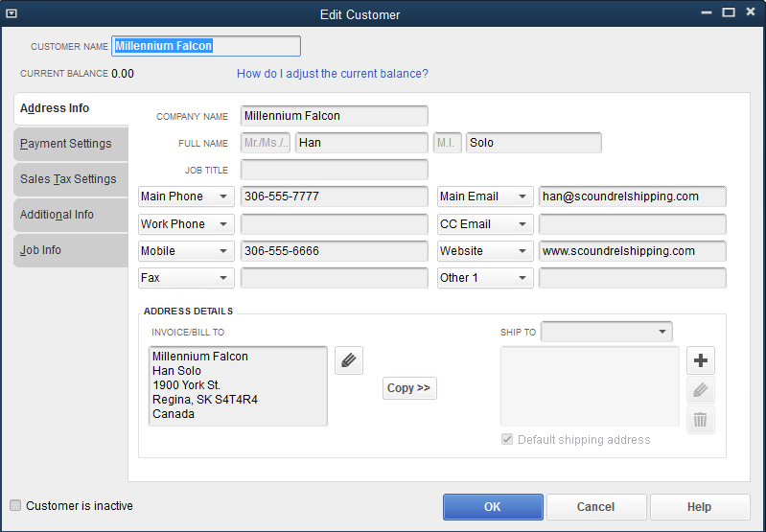Click the last name field containing Solo
This screenshot has width=766, height=532.
point(533,143)
